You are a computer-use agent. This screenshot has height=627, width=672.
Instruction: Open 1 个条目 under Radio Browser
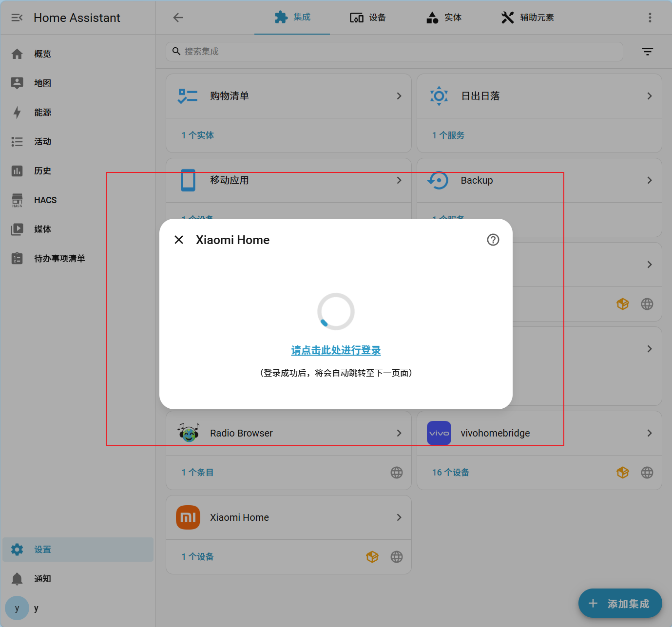198,473
